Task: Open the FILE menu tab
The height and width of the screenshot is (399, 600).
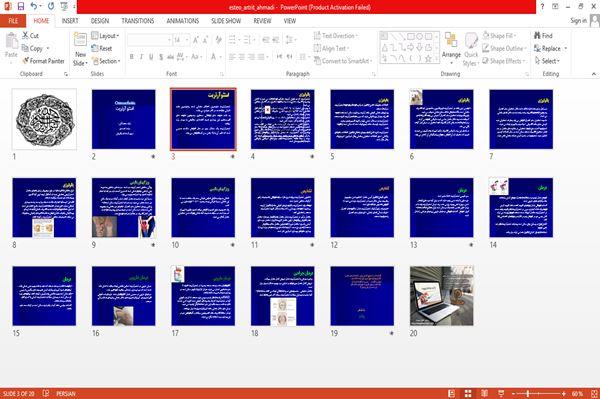Action: tap(13, 21)
